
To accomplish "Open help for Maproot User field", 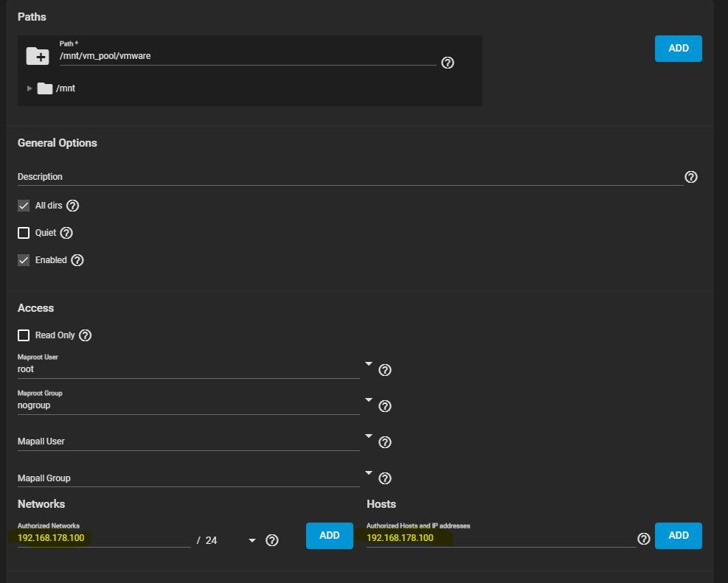I will pos(385,370).
